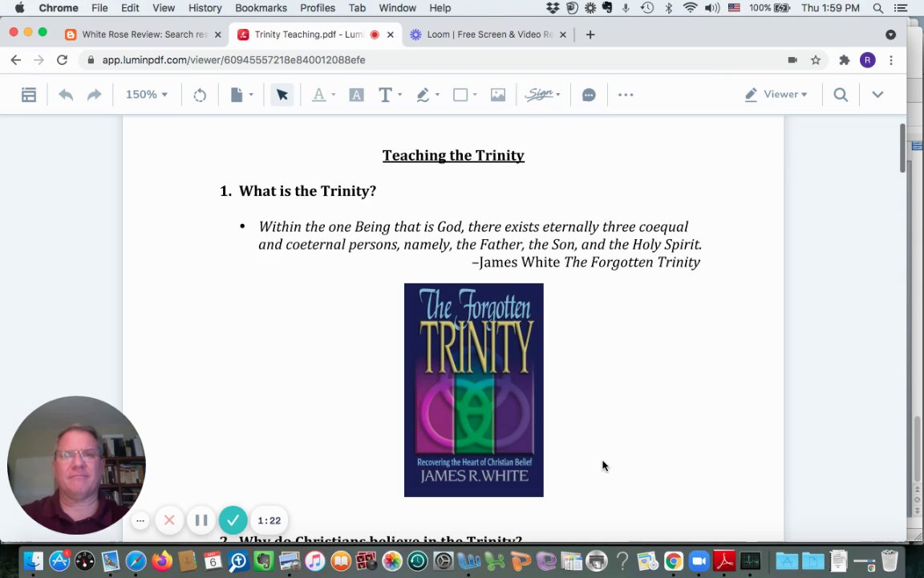Expand the free text tool arrow

pyautogui.click(x=400, y=95)
